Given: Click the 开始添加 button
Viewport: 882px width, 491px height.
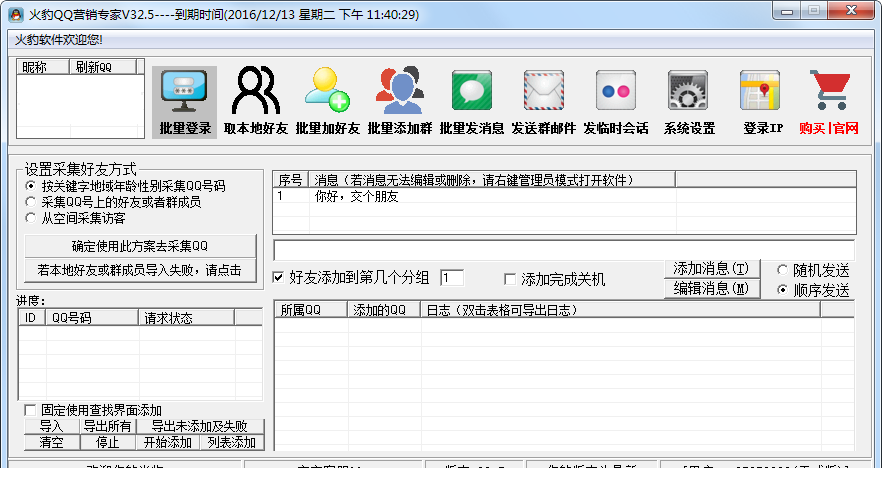Looking at the screenshot, I should click(x=168, y=442).
